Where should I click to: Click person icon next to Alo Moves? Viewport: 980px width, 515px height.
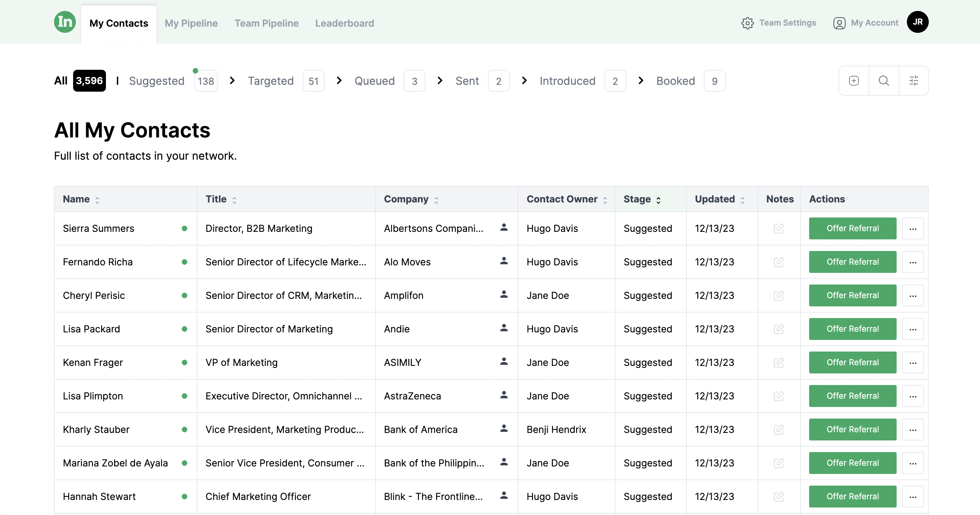tap(504, 261)
